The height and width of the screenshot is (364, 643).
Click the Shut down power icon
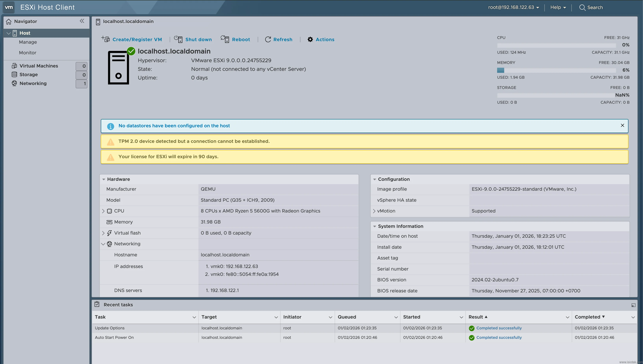point(178,39)
